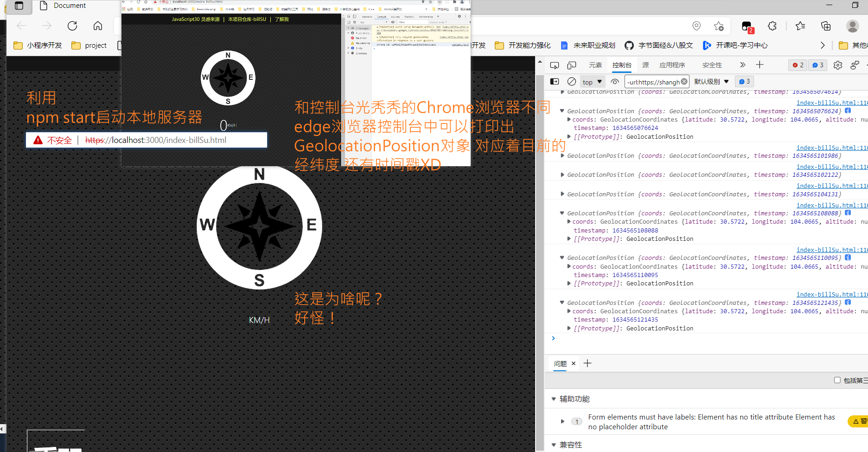The height and width of the screenshot is (452, 868).
Task: Collapse the 辅助功能 section
Action: pos(554,399)
